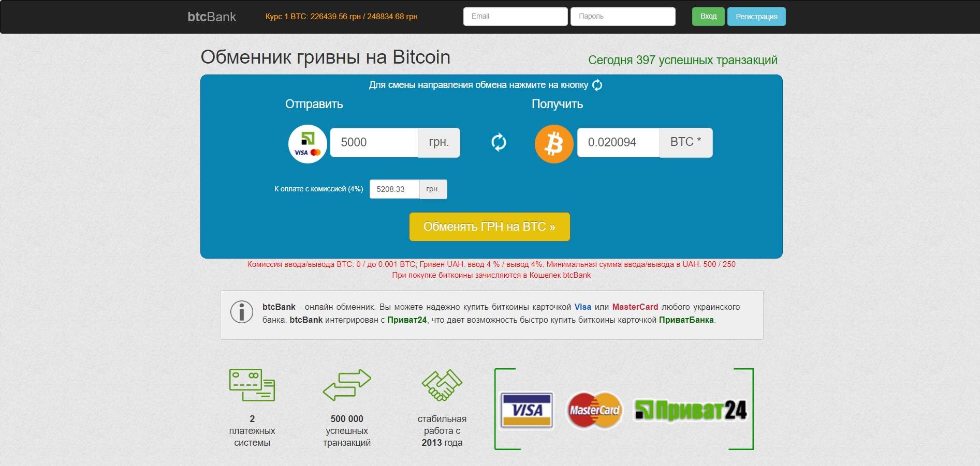The image size is (980, 466).
Task: Click the MasterCard logo at the bottom
Action: coord(594,410)
